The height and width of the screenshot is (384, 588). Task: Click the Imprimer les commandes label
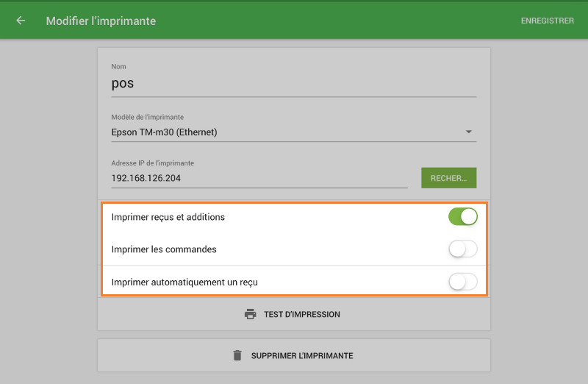coord(164,249)
